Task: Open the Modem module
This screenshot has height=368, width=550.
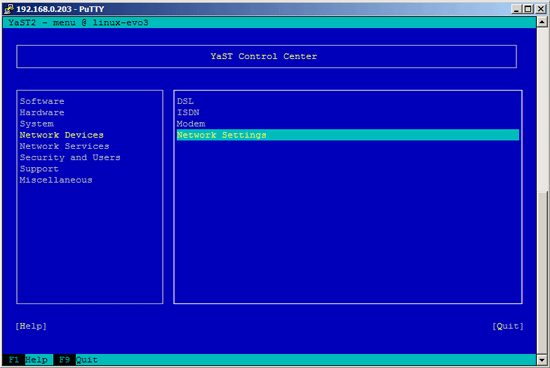Action: click(191, 124)
